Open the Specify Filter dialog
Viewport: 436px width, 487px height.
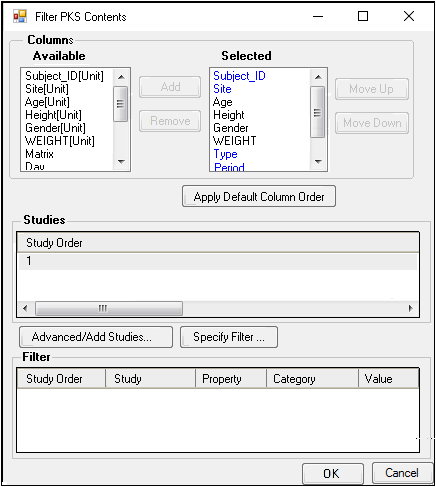click(229, 337)
